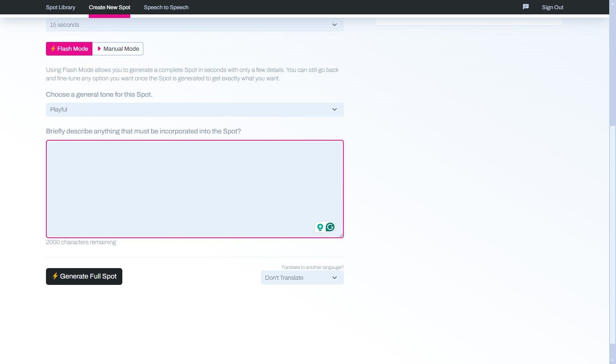Enable Flash Mode
Viewport: 616px width, 364px height.
pyautogui.click(x=69, y=49)
